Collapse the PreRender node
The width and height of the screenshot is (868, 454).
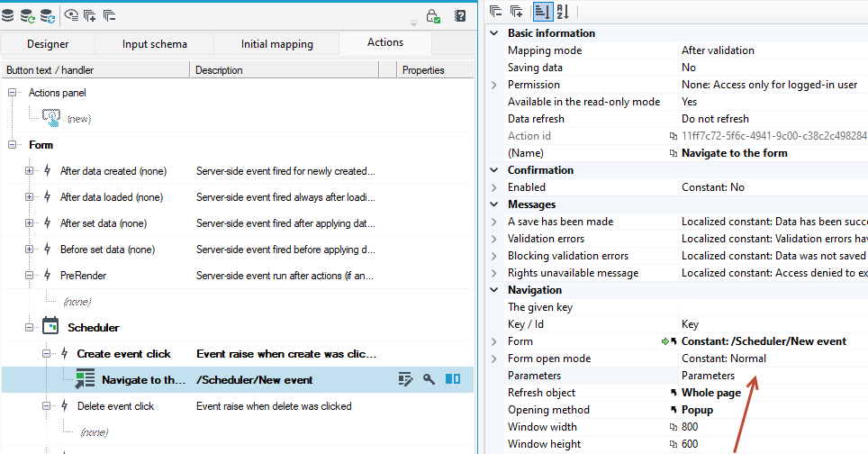tap(29, 275)
